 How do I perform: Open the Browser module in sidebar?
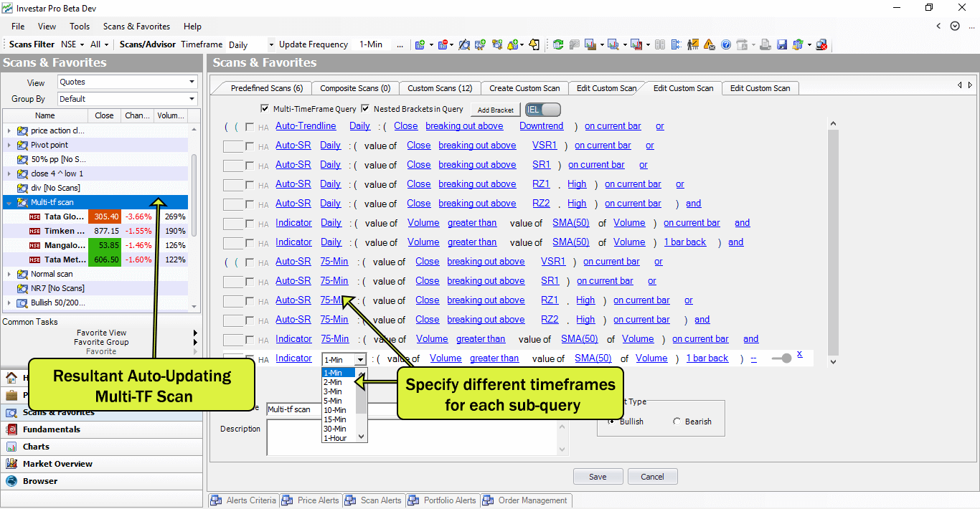[40, 481]
